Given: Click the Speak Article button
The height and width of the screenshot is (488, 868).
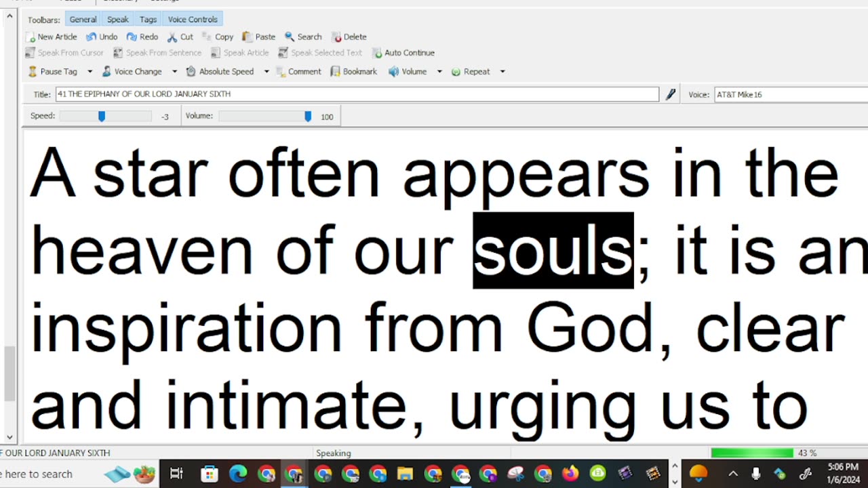Looking at the screenshot, I should [240, 53].
